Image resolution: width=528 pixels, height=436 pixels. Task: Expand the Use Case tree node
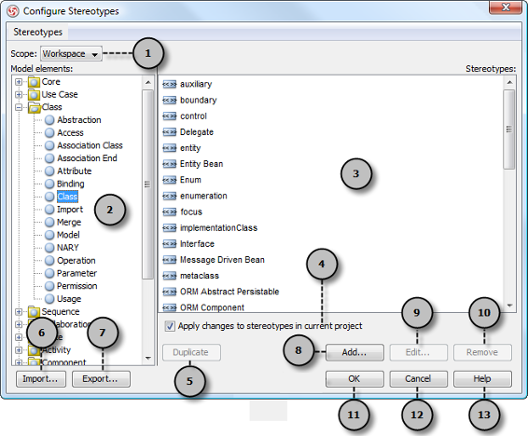[19, 95]
